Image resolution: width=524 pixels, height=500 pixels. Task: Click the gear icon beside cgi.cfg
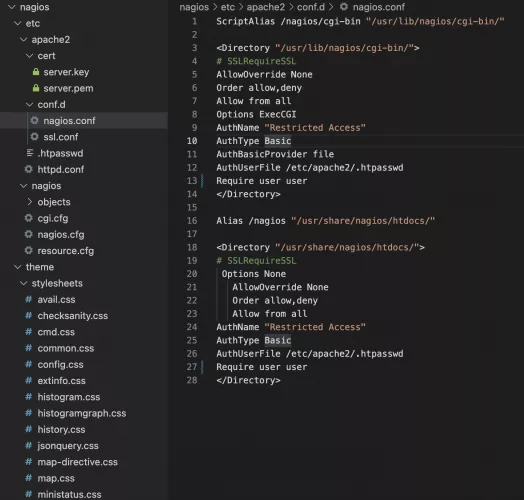coord(28,218)
